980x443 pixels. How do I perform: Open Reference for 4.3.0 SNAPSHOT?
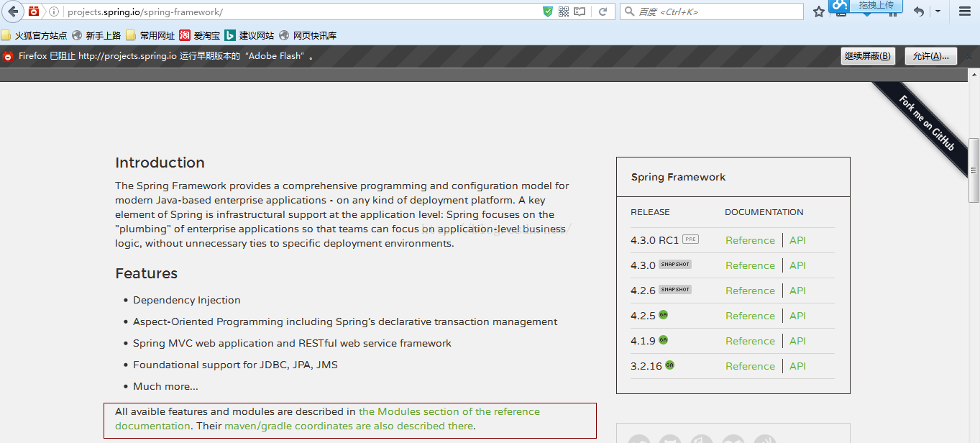[x=750, y=265]
